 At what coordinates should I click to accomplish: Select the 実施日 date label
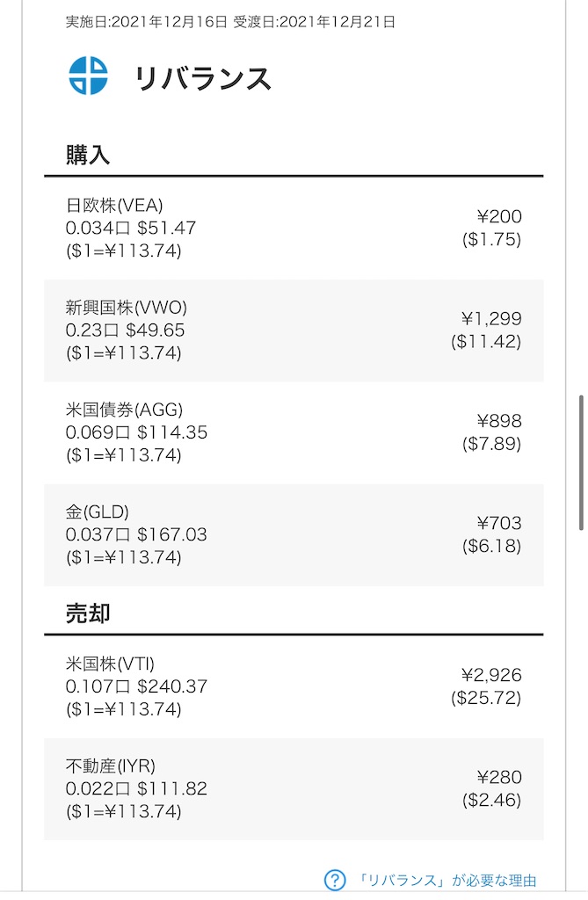[x=134, y=22]
